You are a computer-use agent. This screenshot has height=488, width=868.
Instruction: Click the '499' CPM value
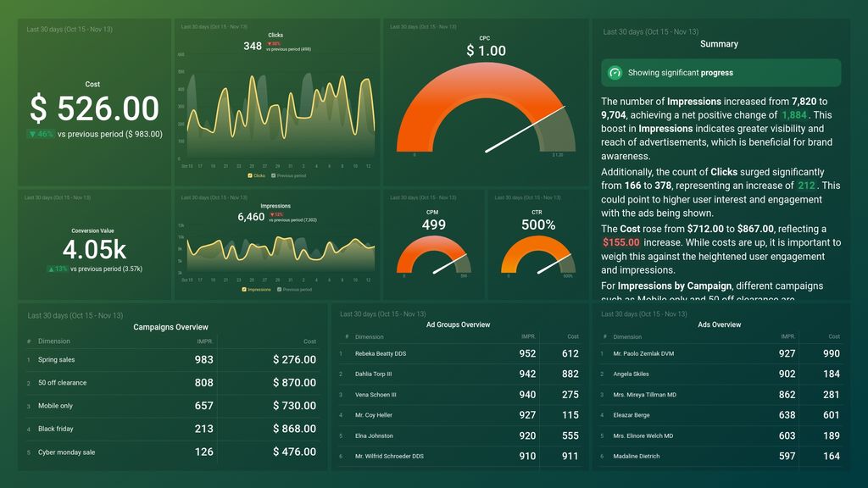(x=433, y=225)
